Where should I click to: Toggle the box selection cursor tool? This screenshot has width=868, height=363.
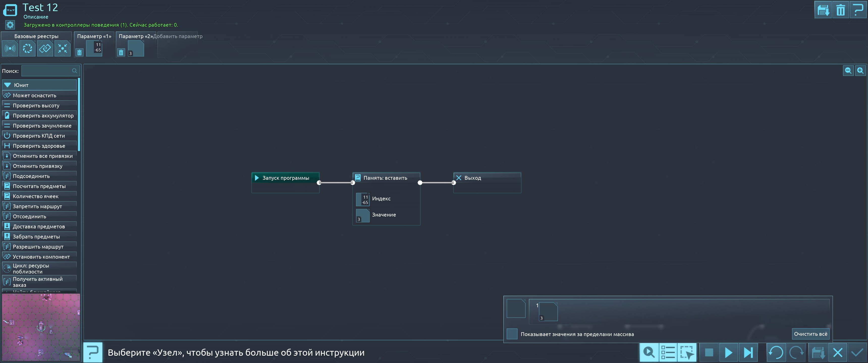(687, 353)
